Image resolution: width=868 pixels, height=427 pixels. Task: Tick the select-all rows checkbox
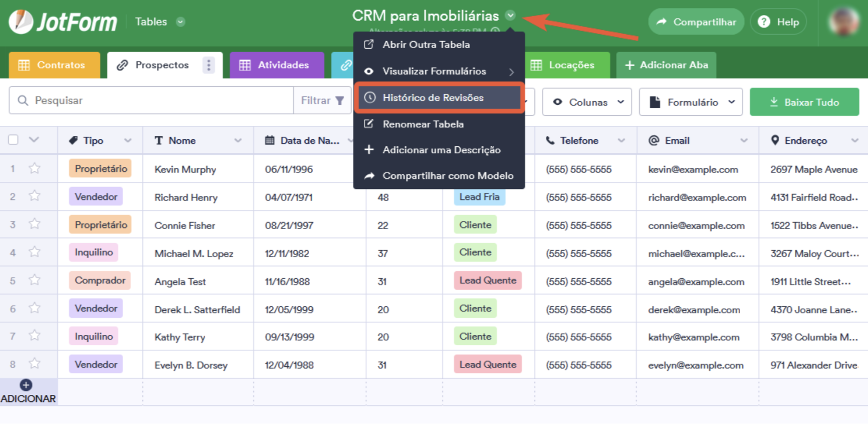pos(14,140)
